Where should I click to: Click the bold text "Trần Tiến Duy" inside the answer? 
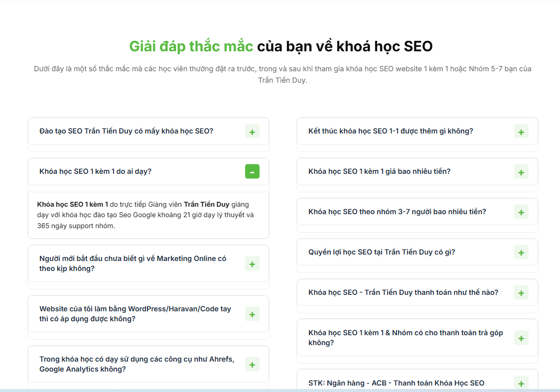click(x=207, y=204)
